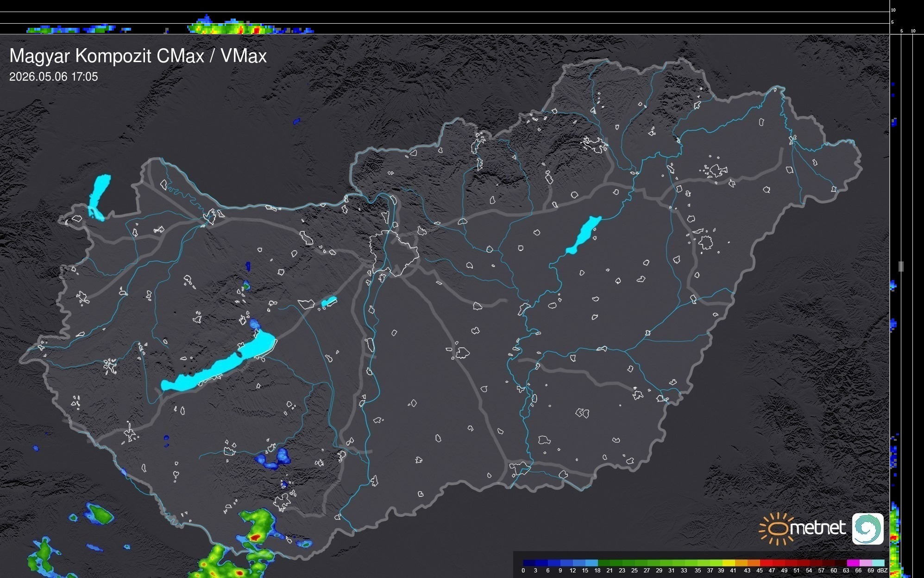Click the small cyan Lake Velence

coord(329,302)
